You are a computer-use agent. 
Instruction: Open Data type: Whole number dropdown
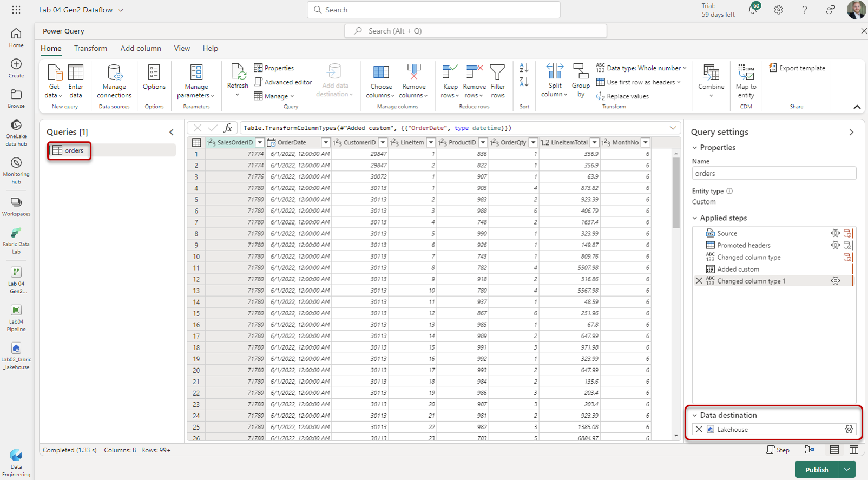[x=641, y=68]
